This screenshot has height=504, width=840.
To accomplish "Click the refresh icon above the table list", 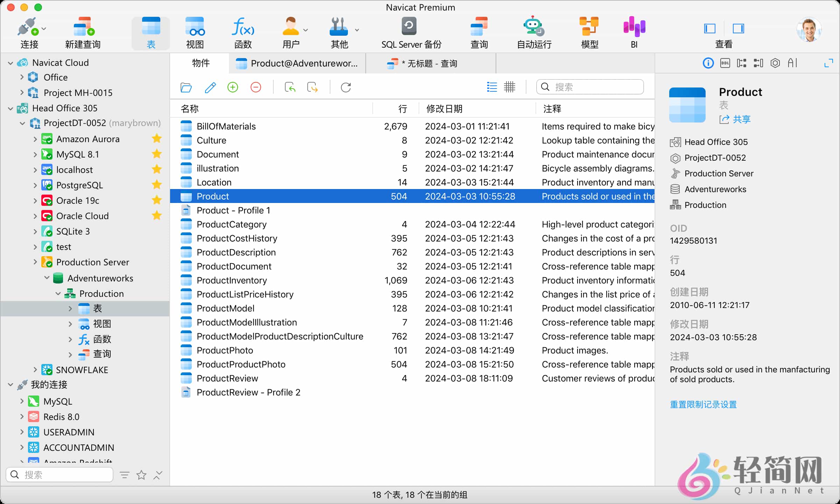I will pyautogui.click(x=345, y=87).
